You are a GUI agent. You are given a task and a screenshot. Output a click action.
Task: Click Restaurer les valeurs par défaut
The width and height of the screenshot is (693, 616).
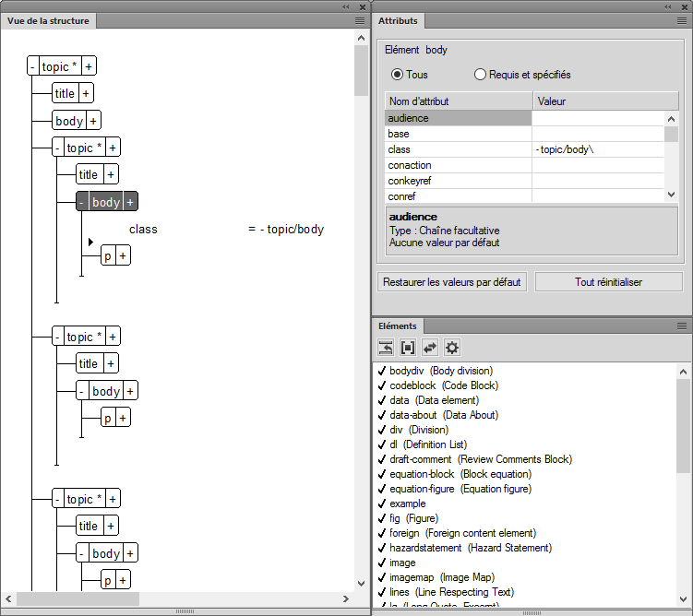(452, 282)
